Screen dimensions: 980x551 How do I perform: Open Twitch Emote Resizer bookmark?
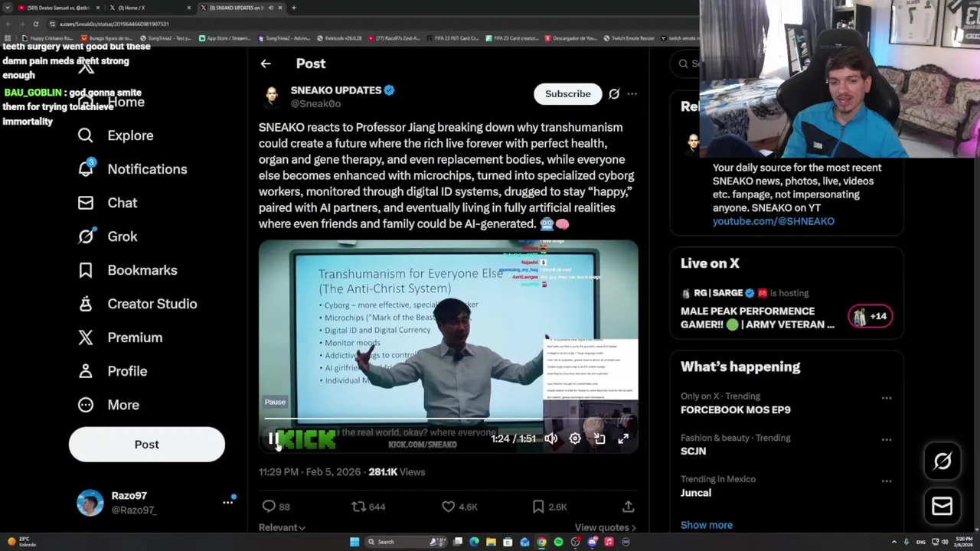629,37
